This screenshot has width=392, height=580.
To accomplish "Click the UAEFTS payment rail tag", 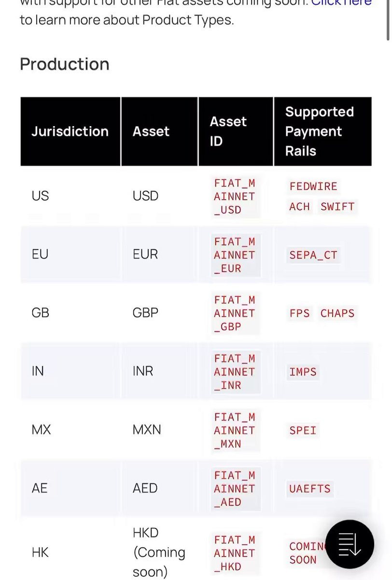I will click(310, 489).
